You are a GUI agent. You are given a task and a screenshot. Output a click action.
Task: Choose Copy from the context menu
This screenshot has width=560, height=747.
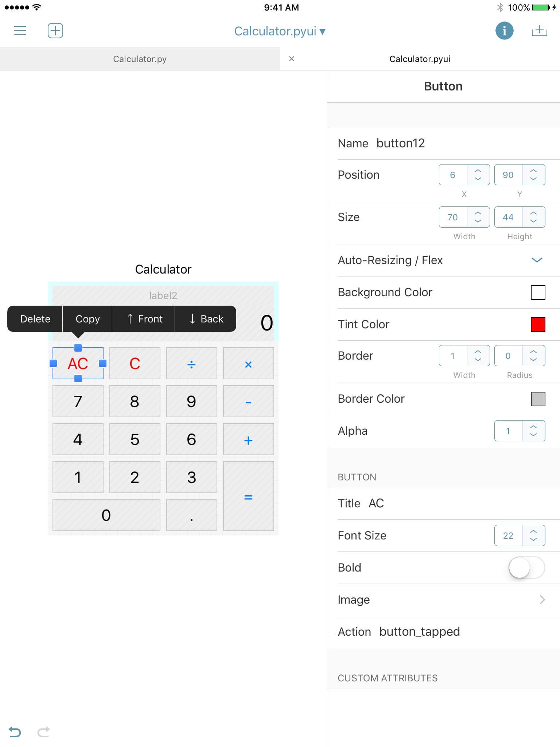(87, 319)
